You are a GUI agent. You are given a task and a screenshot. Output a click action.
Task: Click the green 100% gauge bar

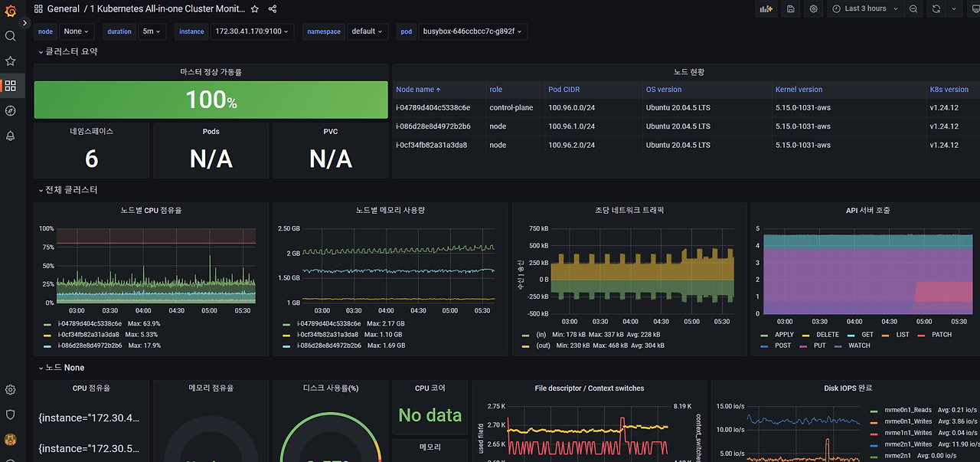[211, 100]
